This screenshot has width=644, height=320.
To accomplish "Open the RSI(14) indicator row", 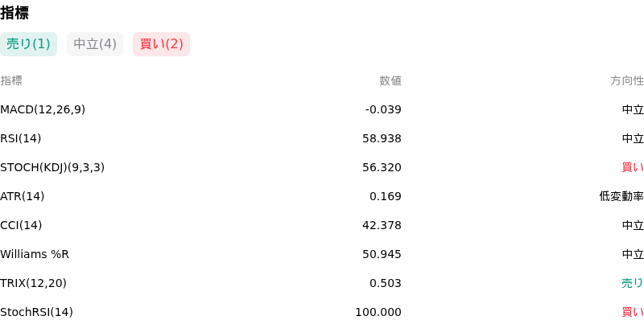I will pos(322,138).
